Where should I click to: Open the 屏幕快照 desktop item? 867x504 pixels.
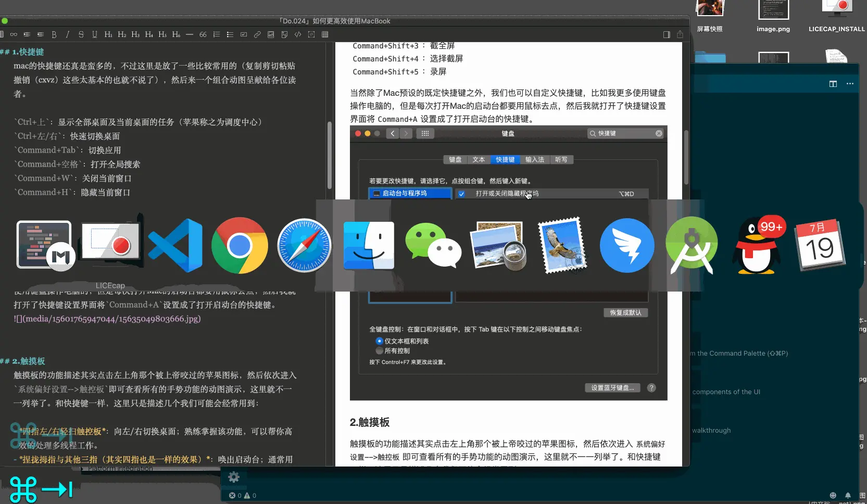click(710, 17)
